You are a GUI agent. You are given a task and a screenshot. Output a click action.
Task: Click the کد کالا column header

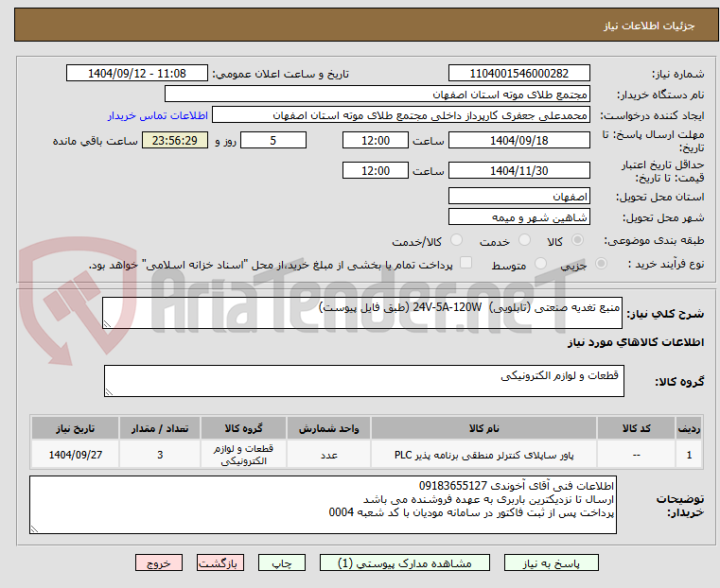(636, 428)
